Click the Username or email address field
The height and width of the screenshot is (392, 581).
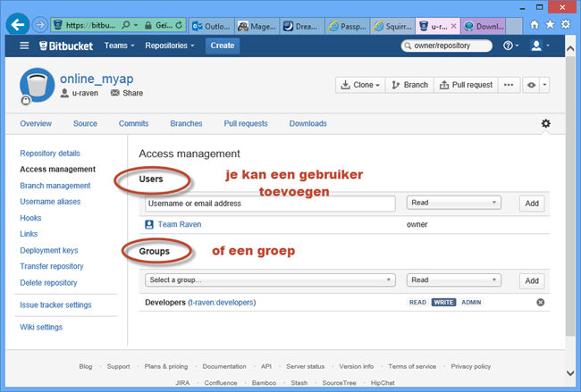[x=270, y=204]
